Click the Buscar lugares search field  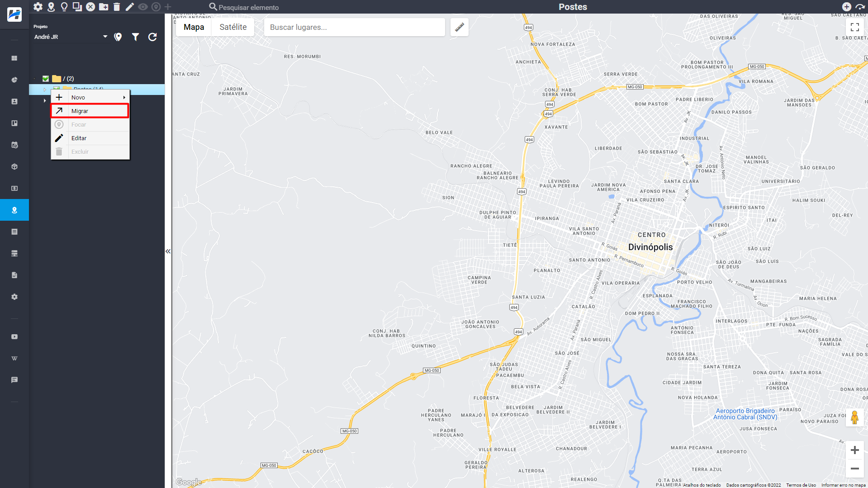(355, 27)
